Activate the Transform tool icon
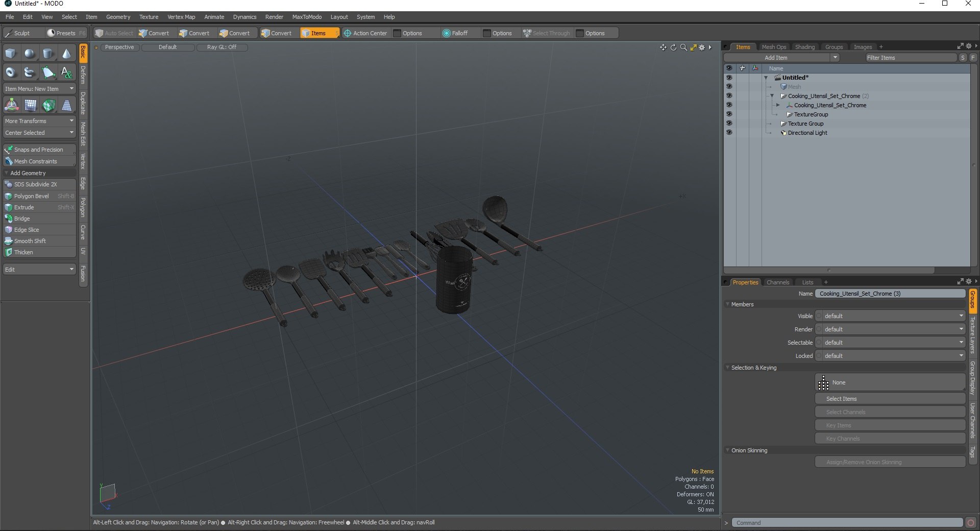Viewport: 980px width, 531px height. 11,105
